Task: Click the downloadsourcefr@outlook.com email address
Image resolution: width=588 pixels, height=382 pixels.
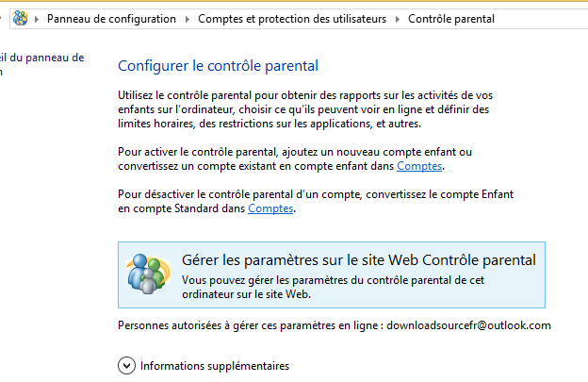Action: (468, 325)
